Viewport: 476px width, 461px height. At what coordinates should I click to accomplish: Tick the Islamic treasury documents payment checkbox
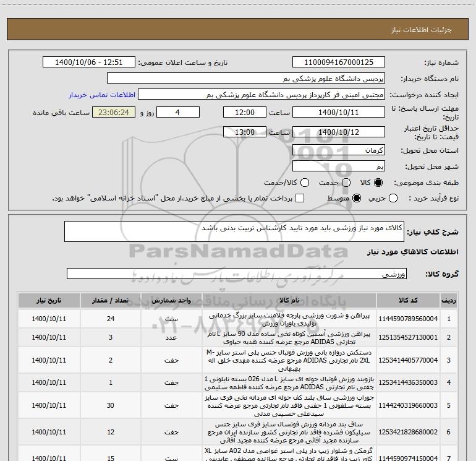(300, 198)
